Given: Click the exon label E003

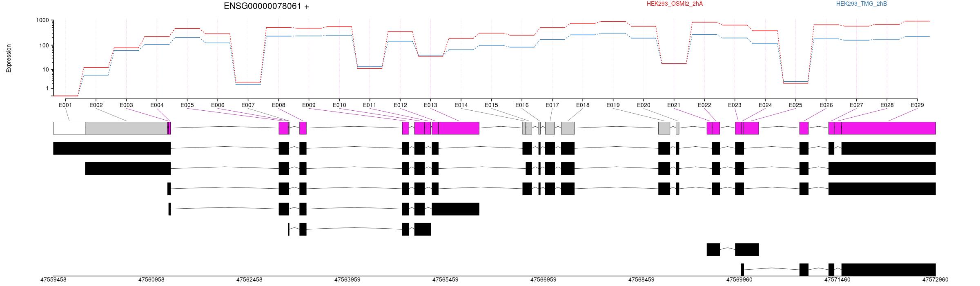Looking at the screenshot, I should tap(126, 105).
